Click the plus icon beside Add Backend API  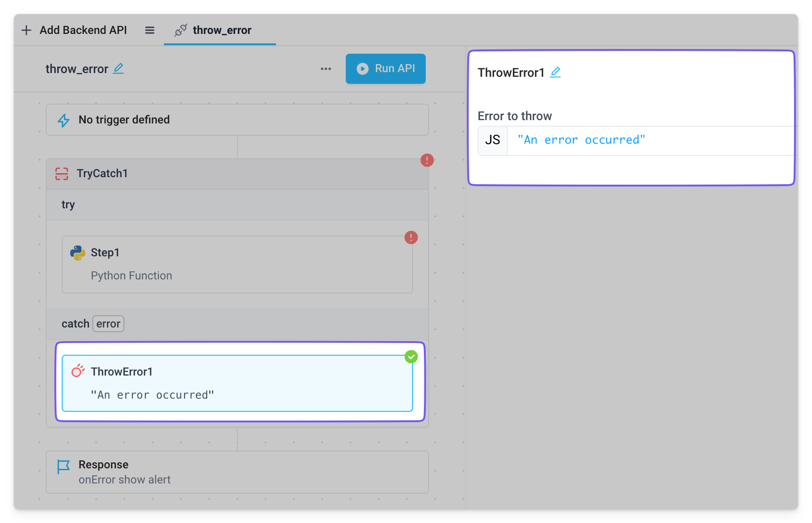click(26, 30)
